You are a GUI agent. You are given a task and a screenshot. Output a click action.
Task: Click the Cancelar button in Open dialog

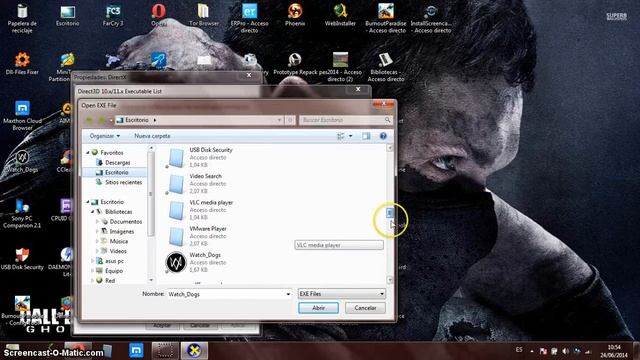point(365,308)
